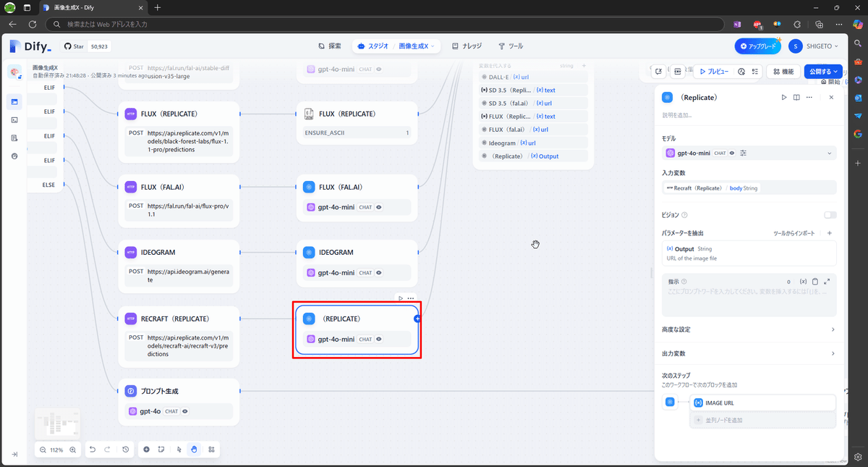Expand the 高度な設定 section

tap(749, 329)
